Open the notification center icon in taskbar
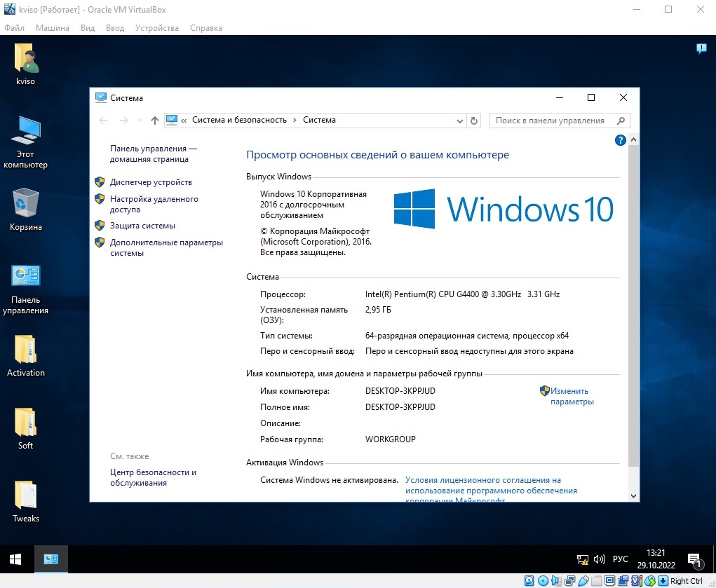Screen dimensions: 716x588 (x=695, y=559)
